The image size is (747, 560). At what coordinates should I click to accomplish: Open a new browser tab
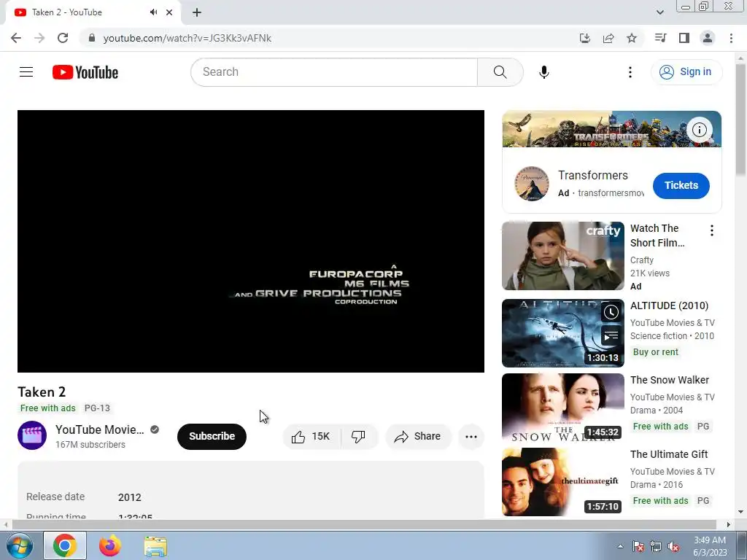(x=197, y=12)
